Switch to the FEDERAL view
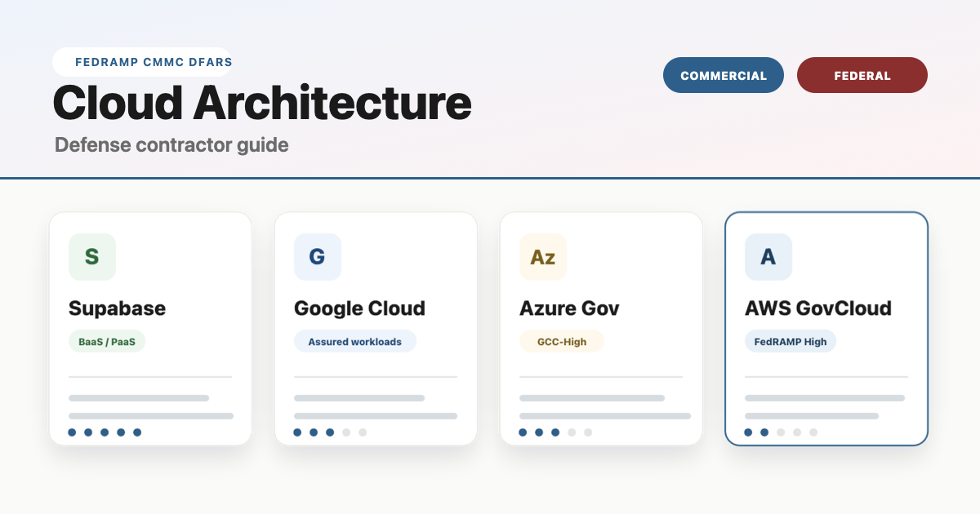The height and width of the screenshot is (514, 980). click(862, 75)
